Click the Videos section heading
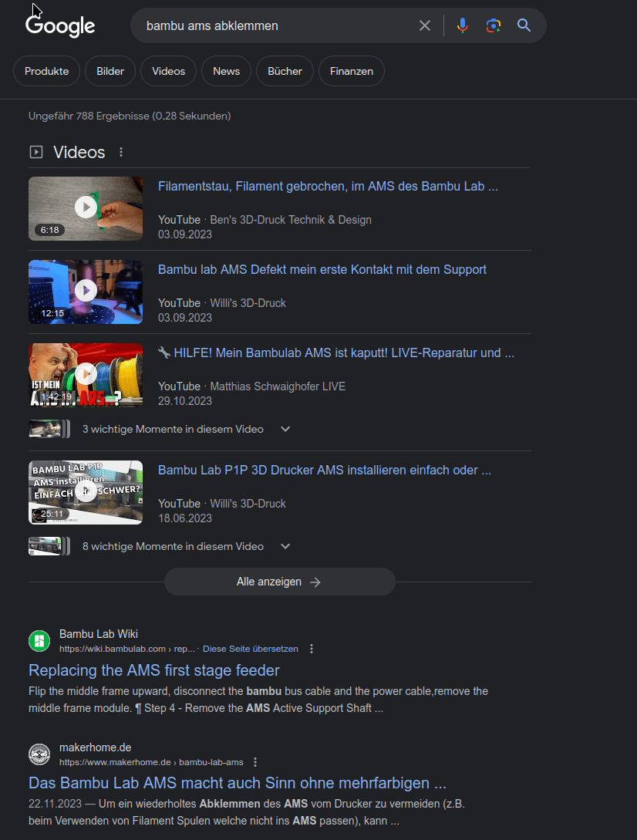Image resolution: width=637 pixels, height=840 pixels. (79, 152)
